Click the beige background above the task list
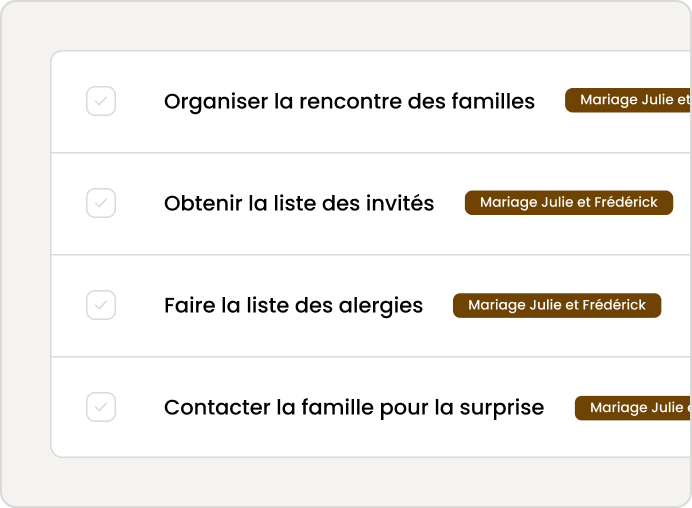 coord(346,26)
